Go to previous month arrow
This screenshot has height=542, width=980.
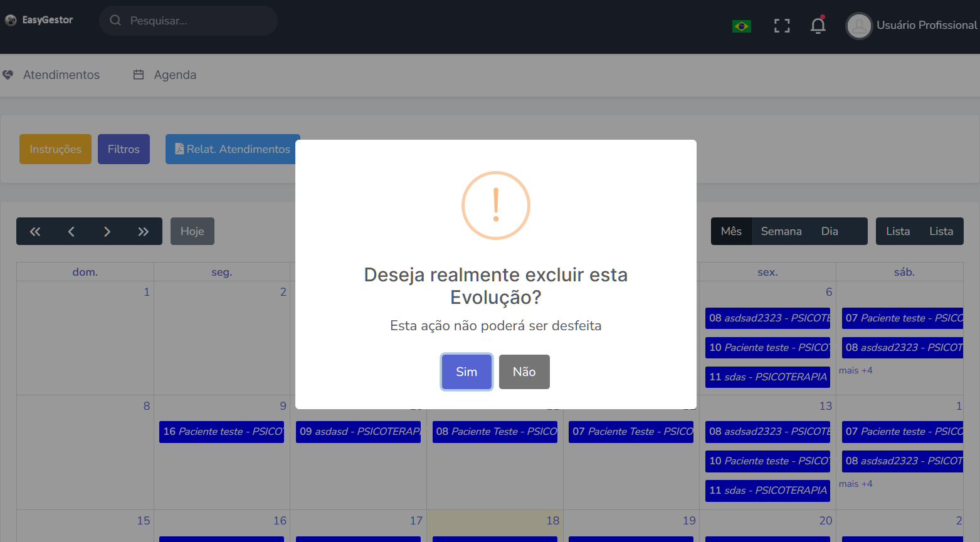pyautogui.click(x=71, y=231)
